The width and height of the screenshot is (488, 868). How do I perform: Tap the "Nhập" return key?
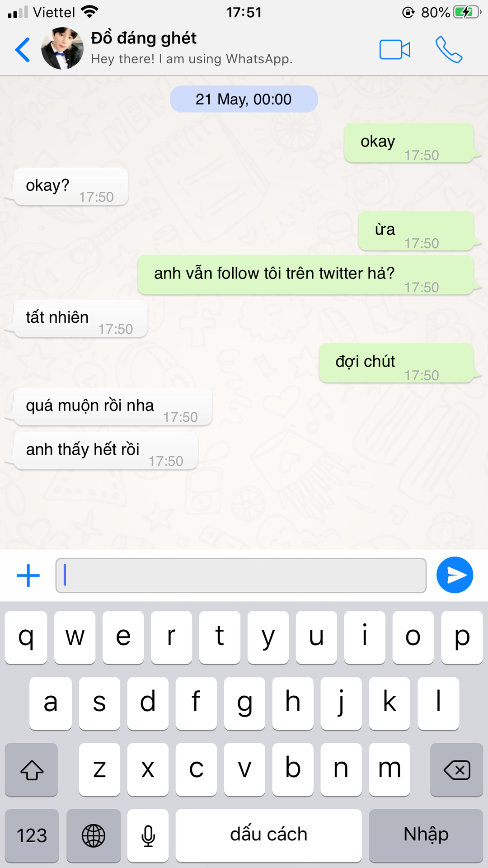tap(426, 835)
